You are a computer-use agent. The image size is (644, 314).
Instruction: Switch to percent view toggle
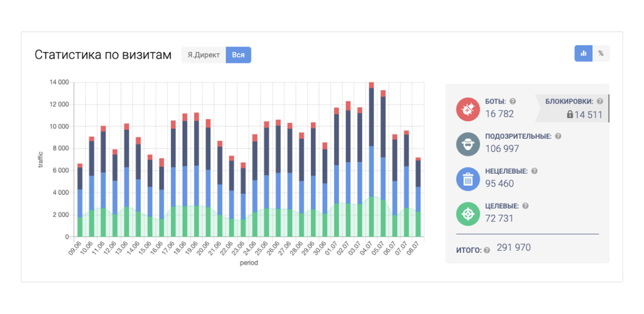pyautogui.click(x=601, y=54)
